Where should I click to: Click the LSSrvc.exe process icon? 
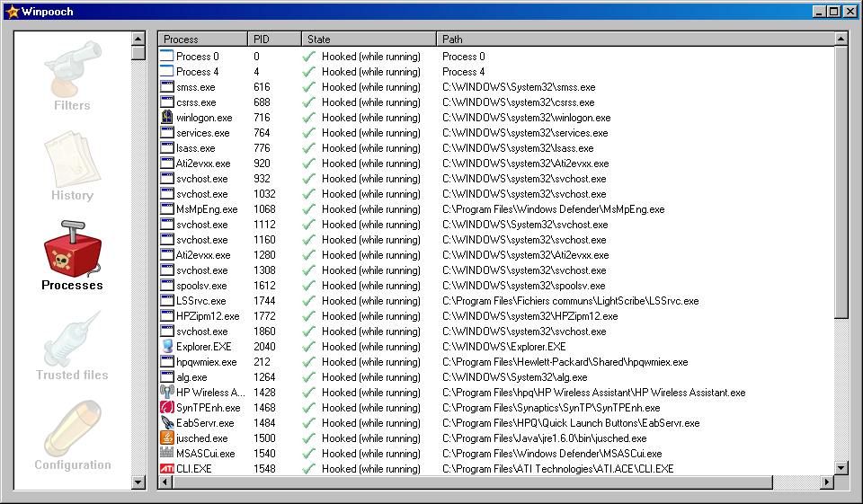[167, 300]
